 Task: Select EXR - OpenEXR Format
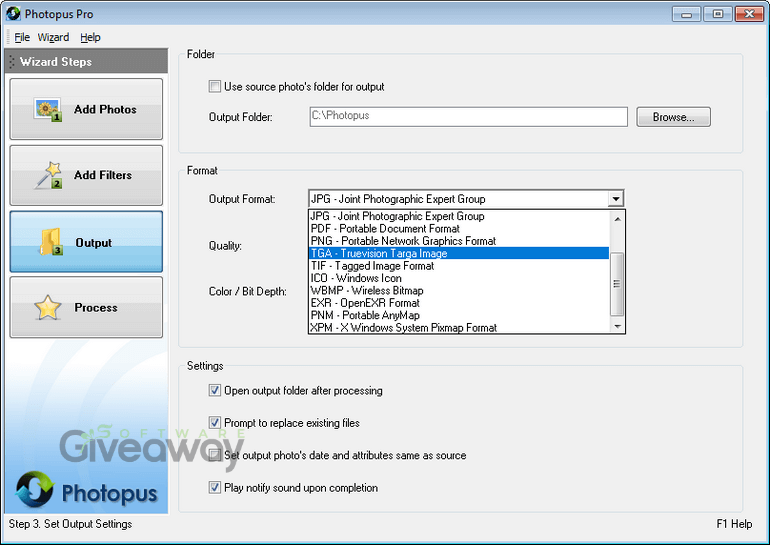(x=459, y=302)
